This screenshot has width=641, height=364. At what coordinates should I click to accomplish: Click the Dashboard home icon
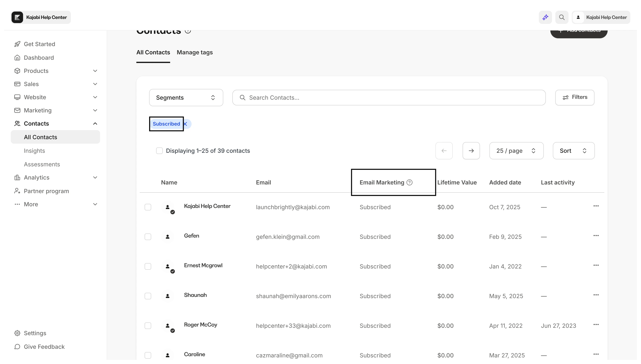click(17, 57)
